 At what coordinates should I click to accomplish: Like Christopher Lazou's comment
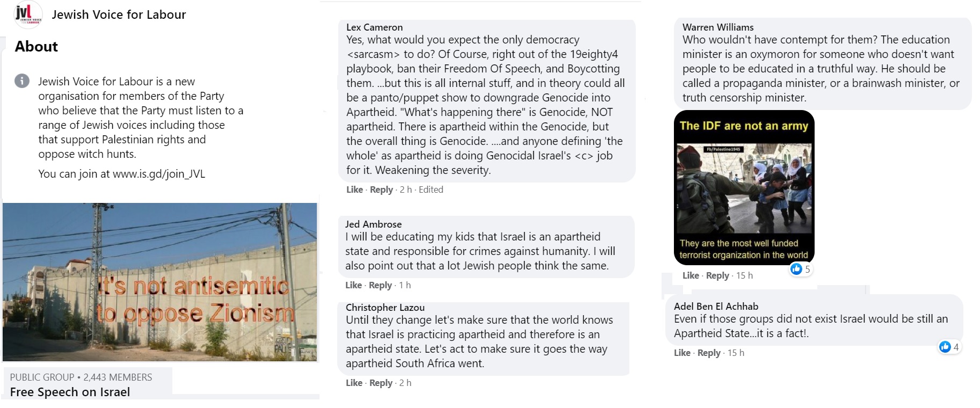[354, 383]
